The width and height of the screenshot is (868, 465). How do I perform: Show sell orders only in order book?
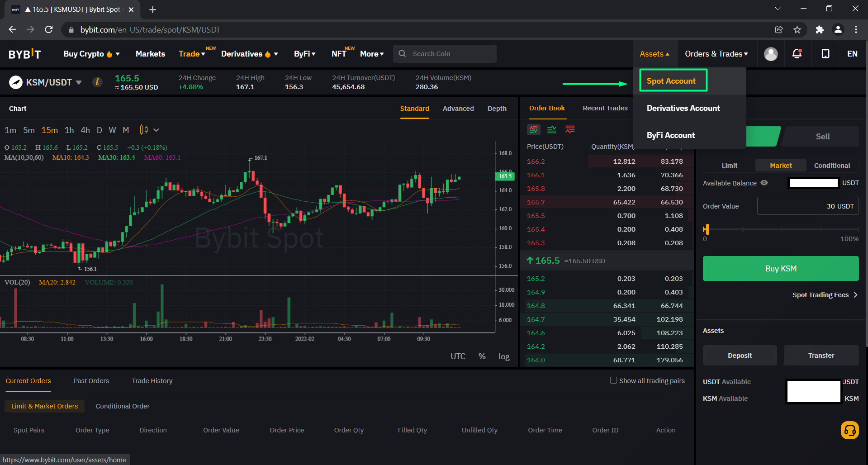[x=570, y=130]
